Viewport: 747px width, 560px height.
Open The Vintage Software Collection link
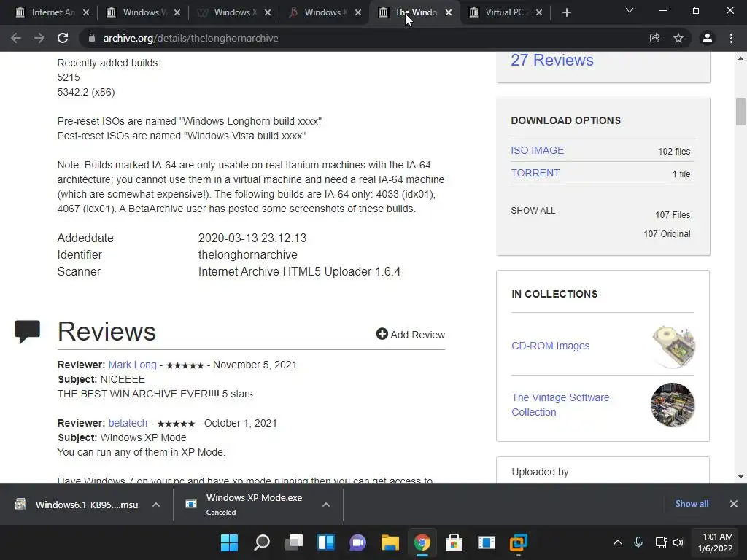(x=560, y=405)
